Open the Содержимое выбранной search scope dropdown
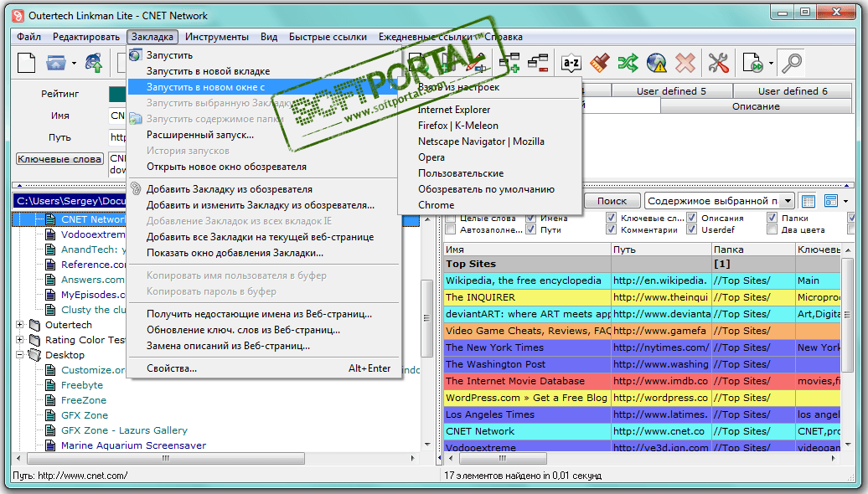The width and height of the screenshot is (868, 494). tap(788, 201)
